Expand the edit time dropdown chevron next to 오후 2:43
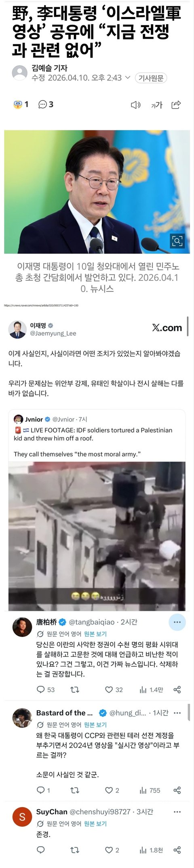 pos(128,77)
